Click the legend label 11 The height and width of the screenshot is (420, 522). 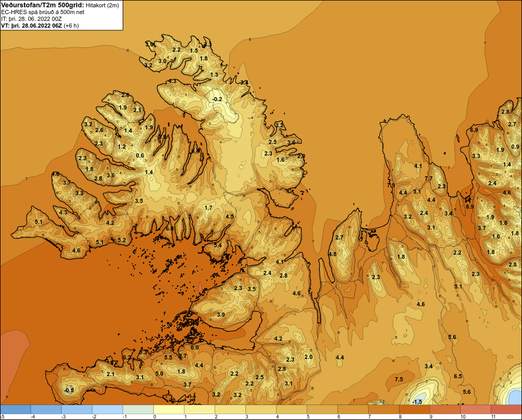click(493, 417)
